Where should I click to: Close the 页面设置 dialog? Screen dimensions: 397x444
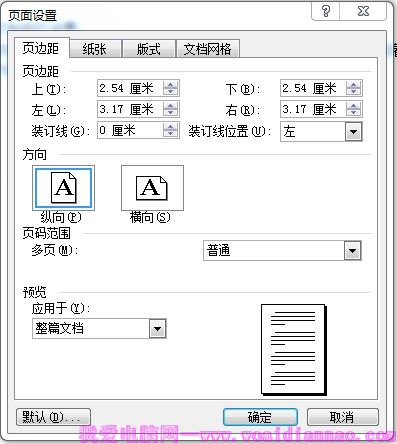point(363,11)
